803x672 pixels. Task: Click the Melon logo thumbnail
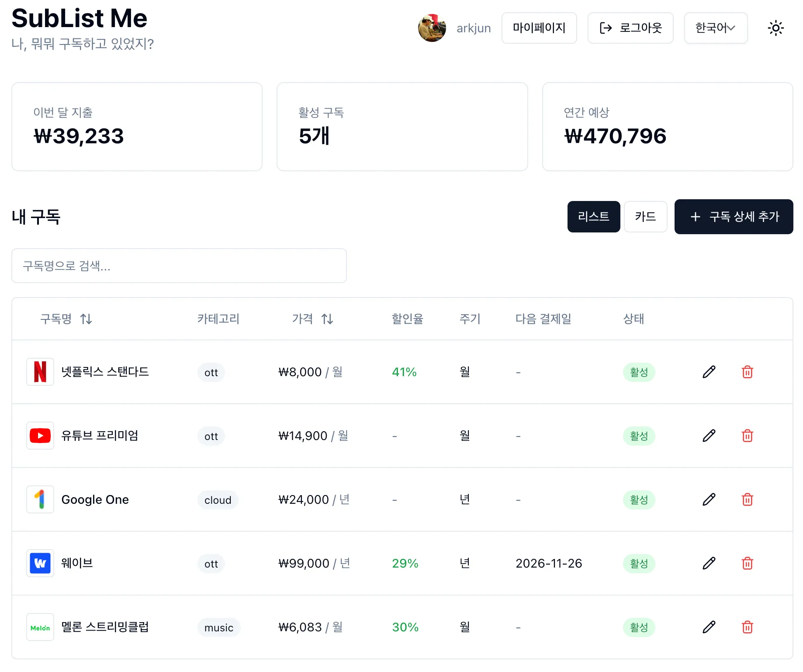(40, 627)
